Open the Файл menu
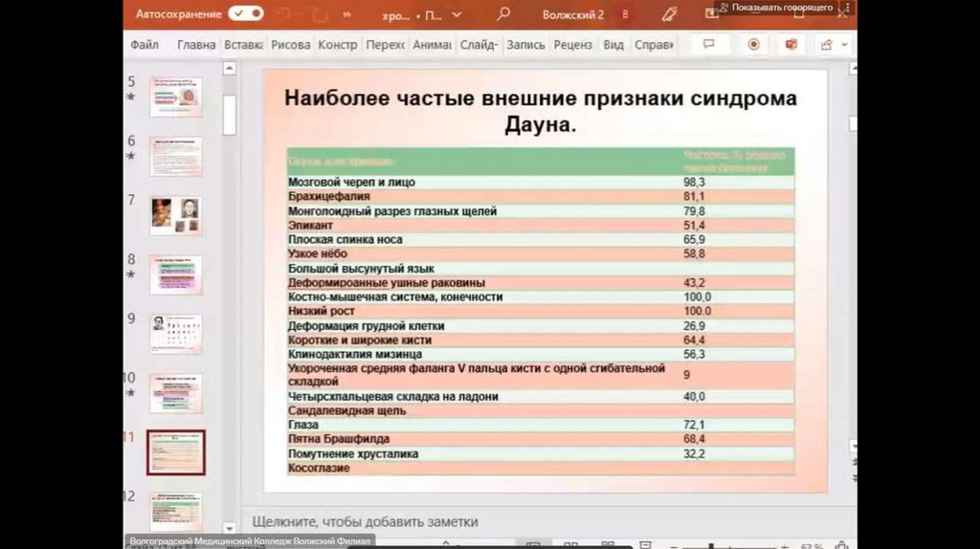Screen dimensions: 980x549 pyautogui.click(x=145, y=45)
